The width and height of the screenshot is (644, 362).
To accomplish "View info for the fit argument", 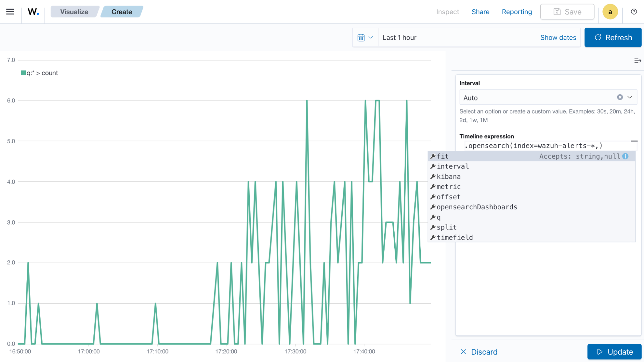I will coord(625,156).
